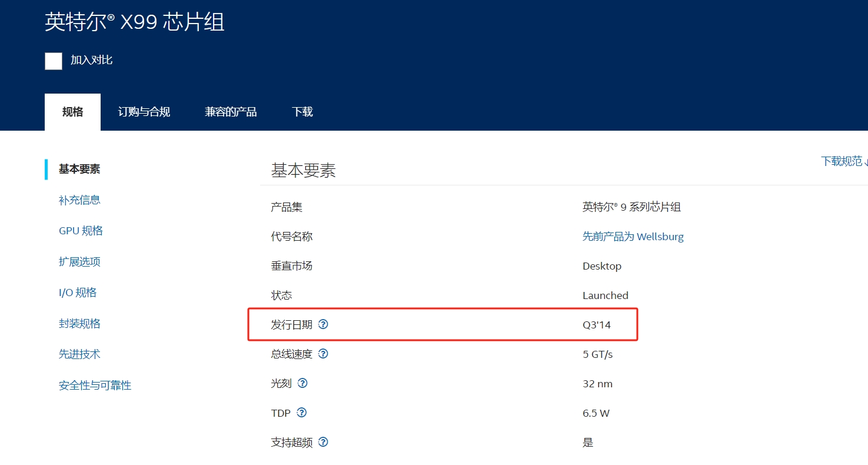Click the 下载规范 link

point(842,161)
